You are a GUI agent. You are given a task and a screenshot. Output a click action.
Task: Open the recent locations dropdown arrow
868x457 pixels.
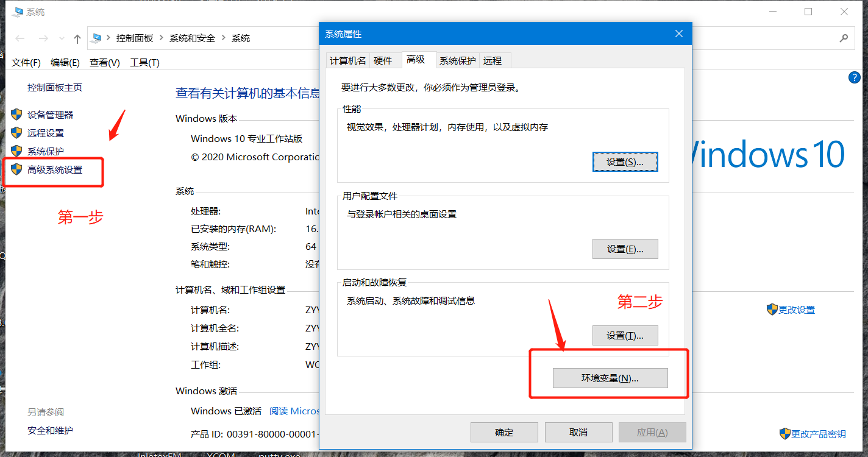click(62, 39)
